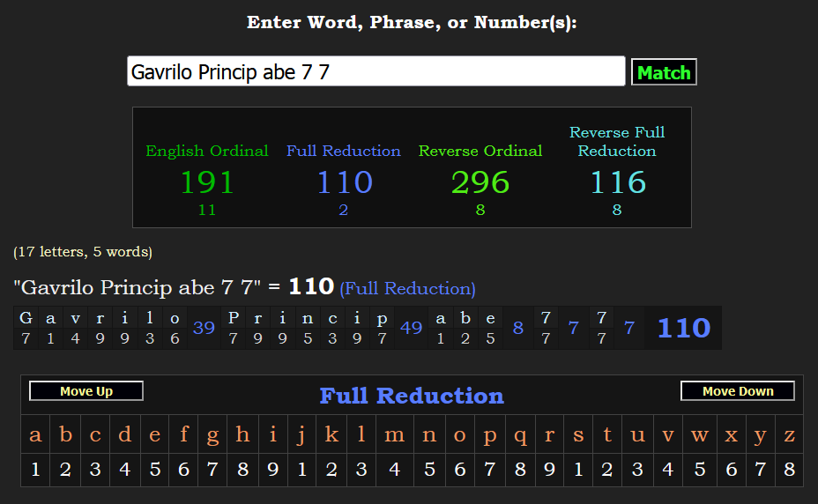Click letter t in the cipher chart
818x504 pixels.
[x=607, y=434]
